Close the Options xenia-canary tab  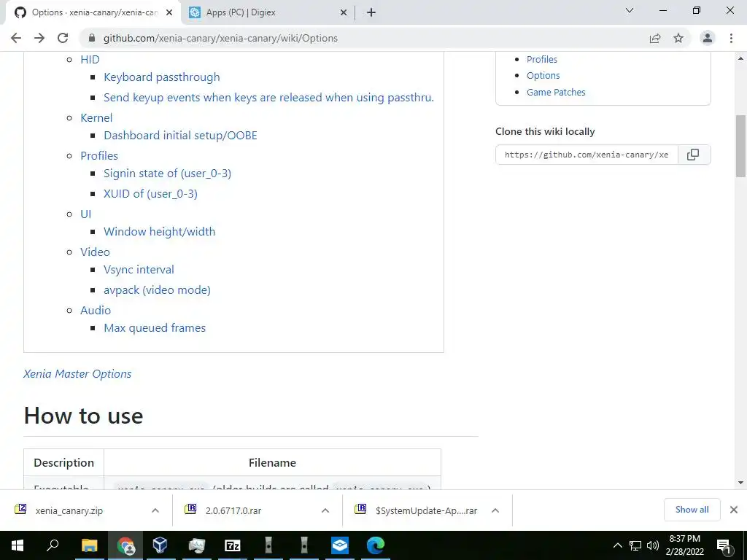coord(169,13)
